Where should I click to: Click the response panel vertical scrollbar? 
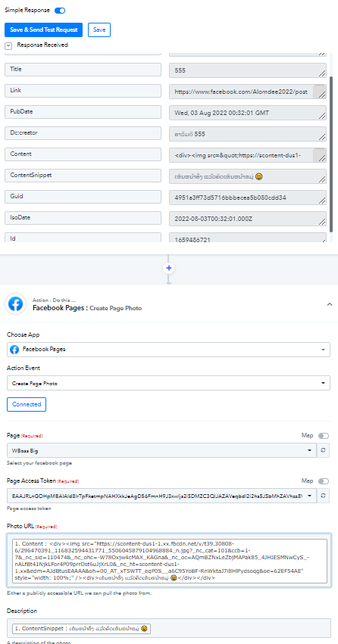coord(332,154)
